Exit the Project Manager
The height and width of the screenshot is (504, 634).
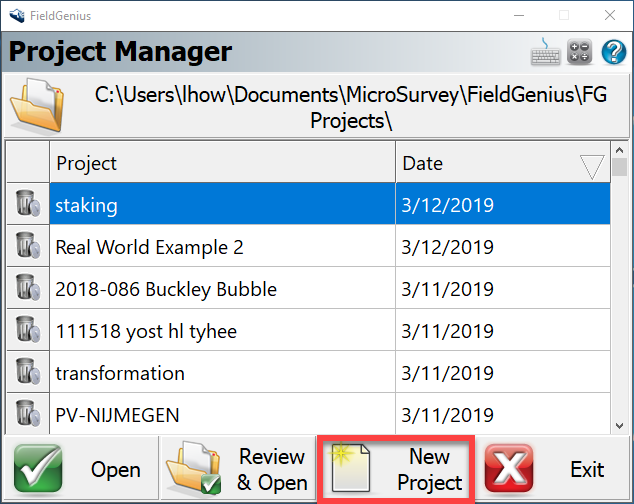pos(553,469)
